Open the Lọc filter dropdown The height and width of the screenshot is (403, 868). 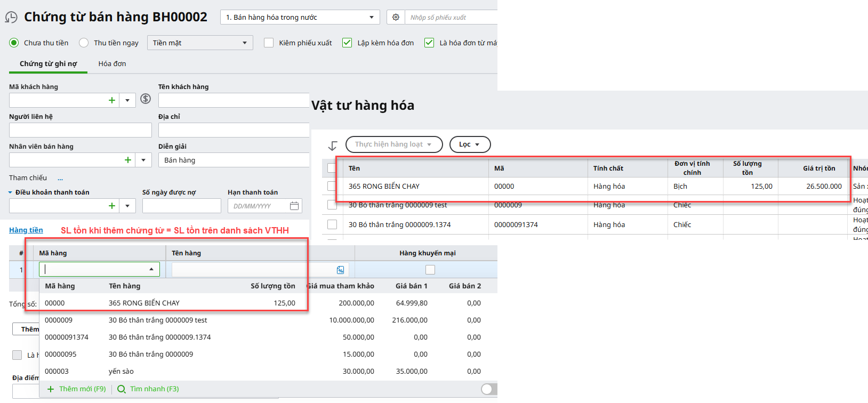point(470,144)
